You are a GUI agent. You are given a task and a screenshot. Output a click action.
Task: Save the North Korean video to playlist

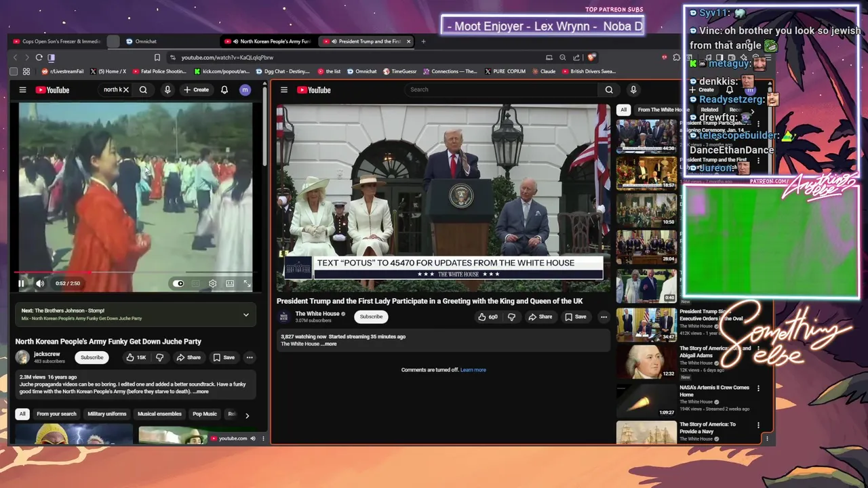point(224,357)
